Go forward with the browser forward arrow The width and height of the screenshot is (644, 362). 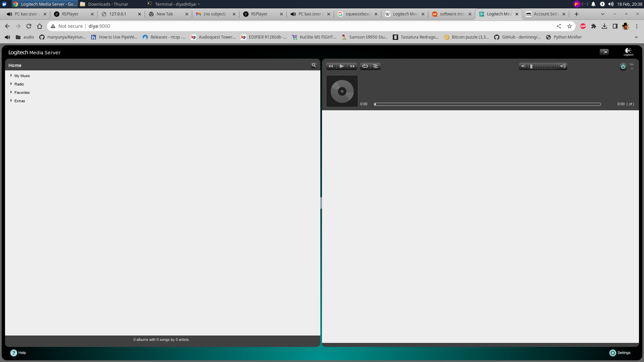coord(18,26)
